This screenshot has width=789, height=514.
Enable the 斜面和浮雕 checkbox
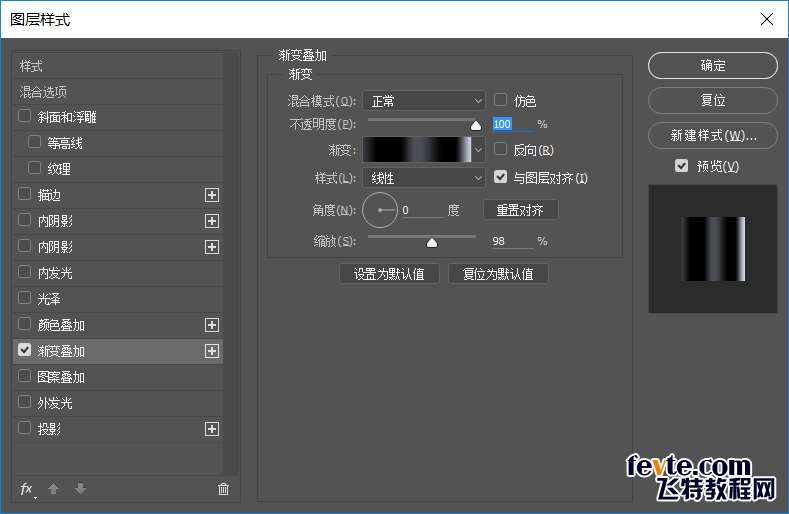[x=24, y=116]
